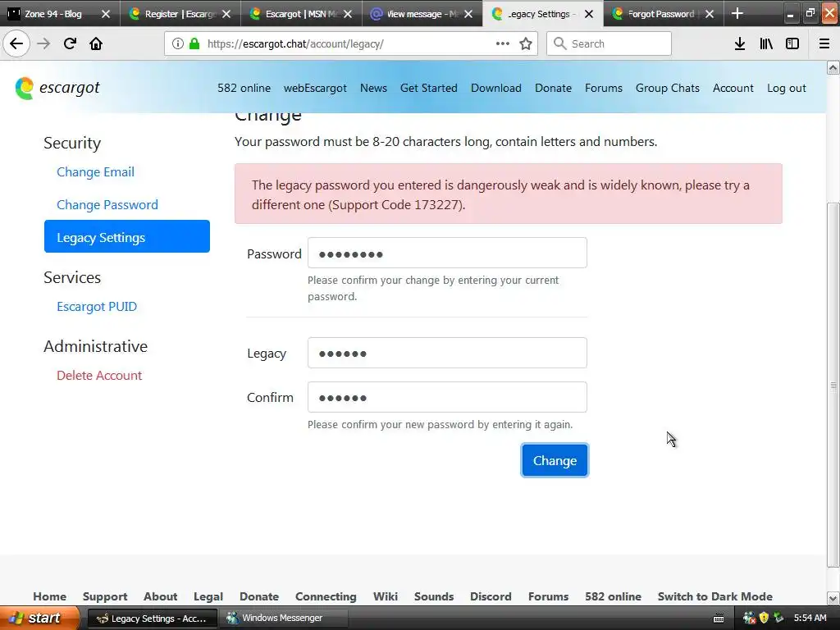The width and height of the screenshot is (840, 630).
Task: Click Switch to Dark Mode in footer
Action: pyautogui.click(x=714, y=596)
